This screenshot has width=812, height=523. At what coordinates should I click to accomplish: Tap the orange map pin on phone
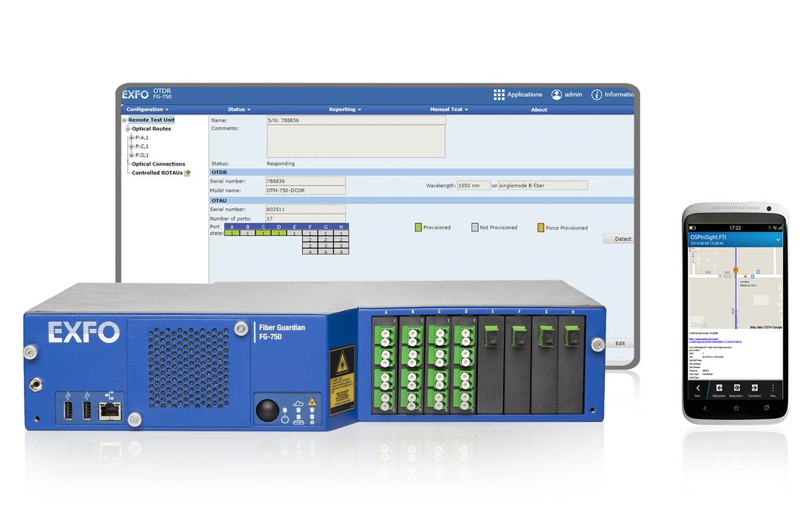[x=735, y=270]
